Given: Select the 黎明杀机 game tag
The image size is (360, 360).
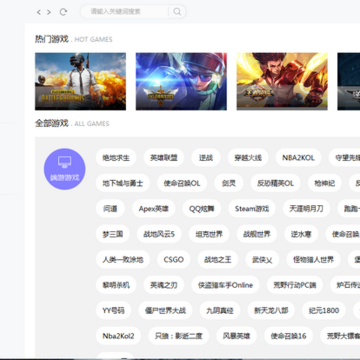Looking at the screenshot, I should click(116, 285).
